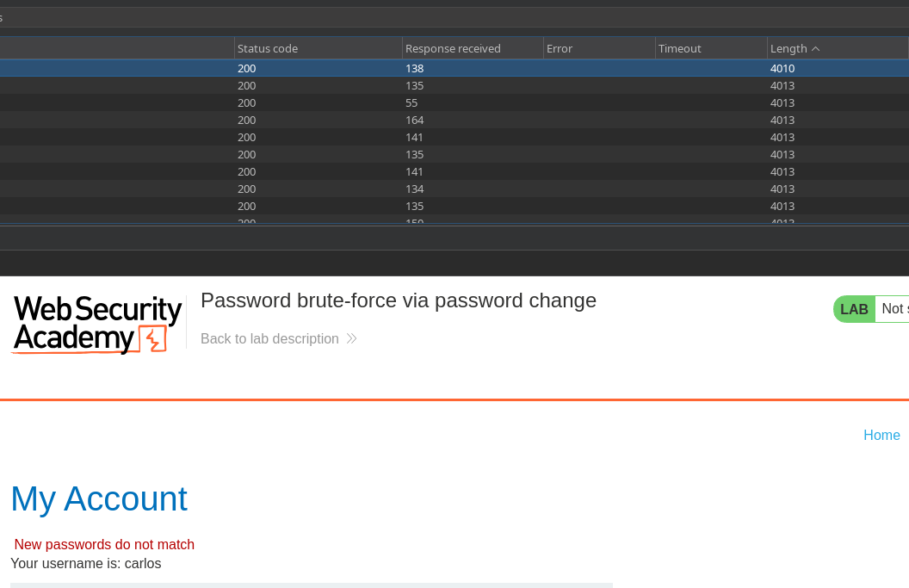The height and width of the screenshot is (588, 909).
Task: Open Back to lab description link
Action: [x=269, y=339]
